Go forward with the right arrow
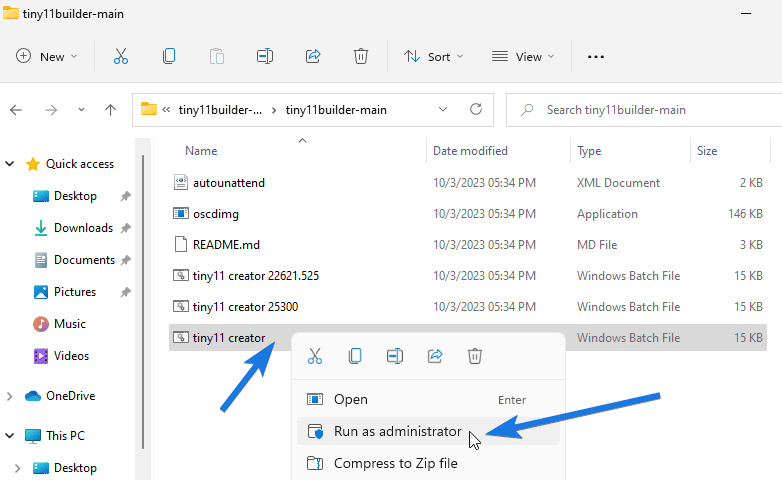Image resolution: width=782 pixels, height=480 pixels. pos(51,110)
